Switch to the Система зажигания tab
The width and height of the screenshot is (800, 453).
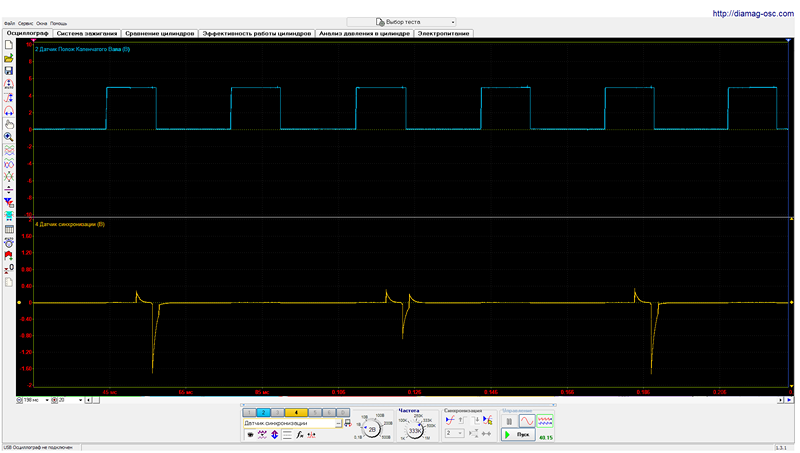[87, 33]
